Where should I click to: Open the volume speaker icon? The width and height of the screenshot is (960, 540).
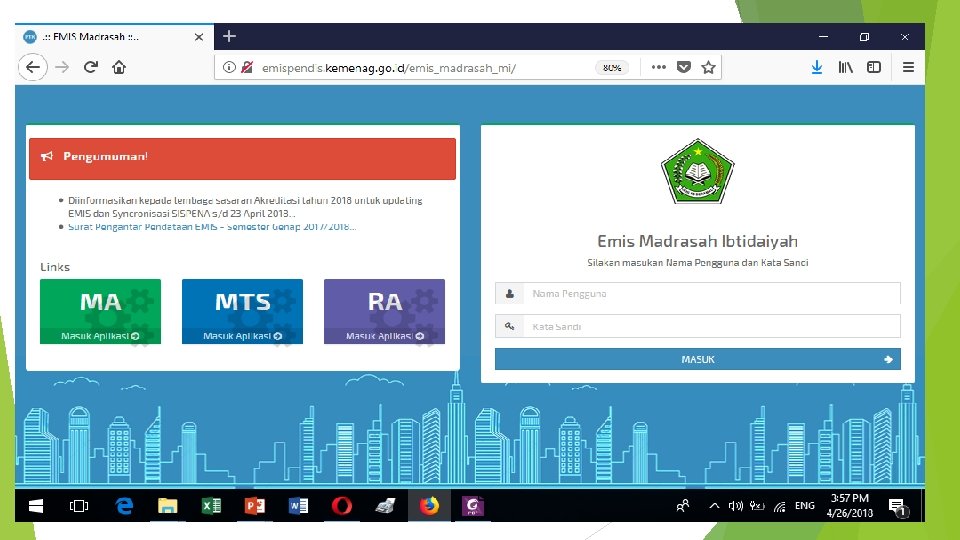coord(735,506)
